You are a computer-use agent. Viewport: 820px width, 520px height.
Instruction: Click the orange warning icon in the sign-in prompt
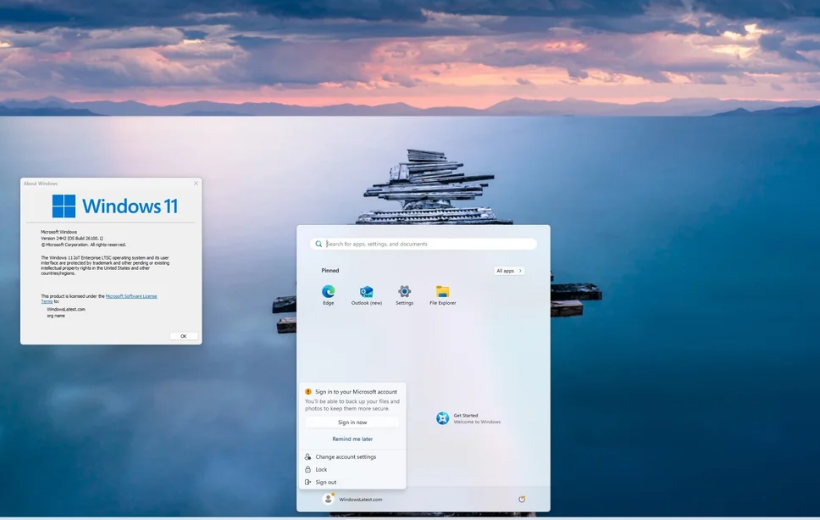coord(308,391)
